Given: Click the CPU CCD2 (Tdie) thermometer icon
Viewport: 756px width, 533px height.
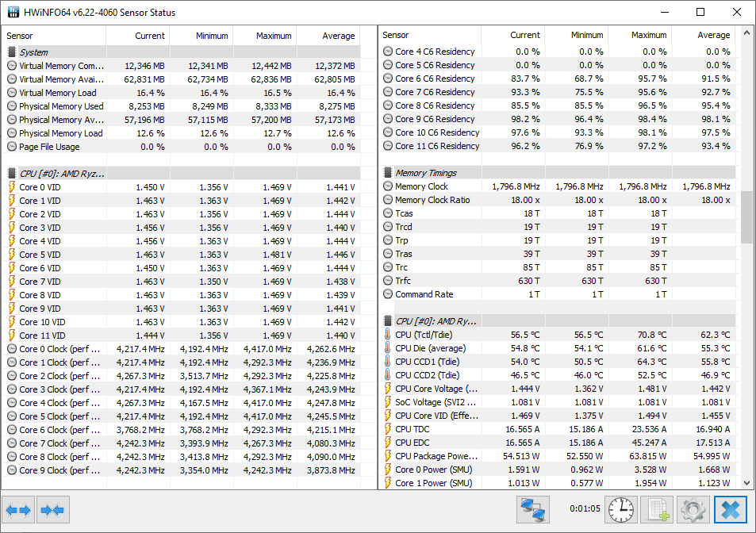Looking at the screenshot, I should [388, 375].
